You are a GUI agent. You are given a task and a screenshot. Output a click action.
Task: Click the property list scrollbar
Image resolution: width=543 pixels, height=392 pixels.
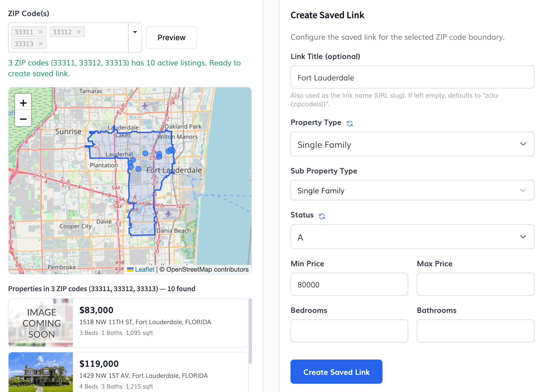coord(250,331)
